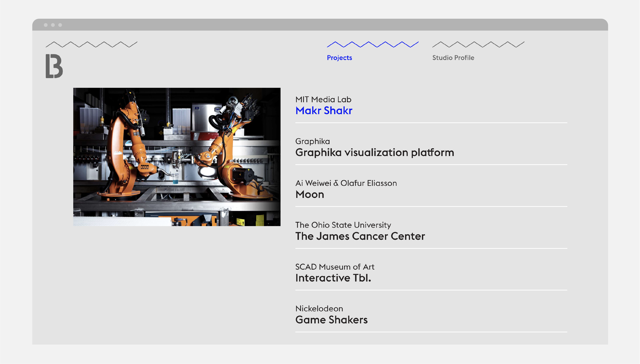
Task: Open the Interactive Tbl. project
Action: pyautogui.click(x=333, y=278)
